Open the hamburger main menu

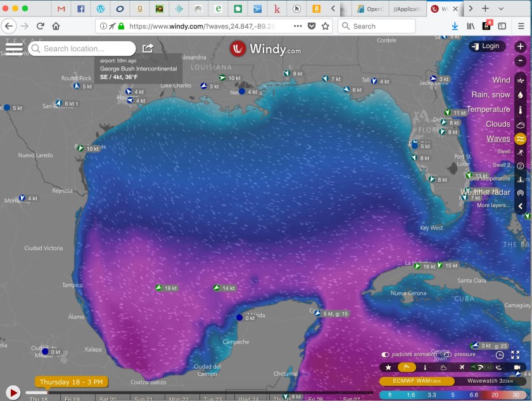pos(14,48)
